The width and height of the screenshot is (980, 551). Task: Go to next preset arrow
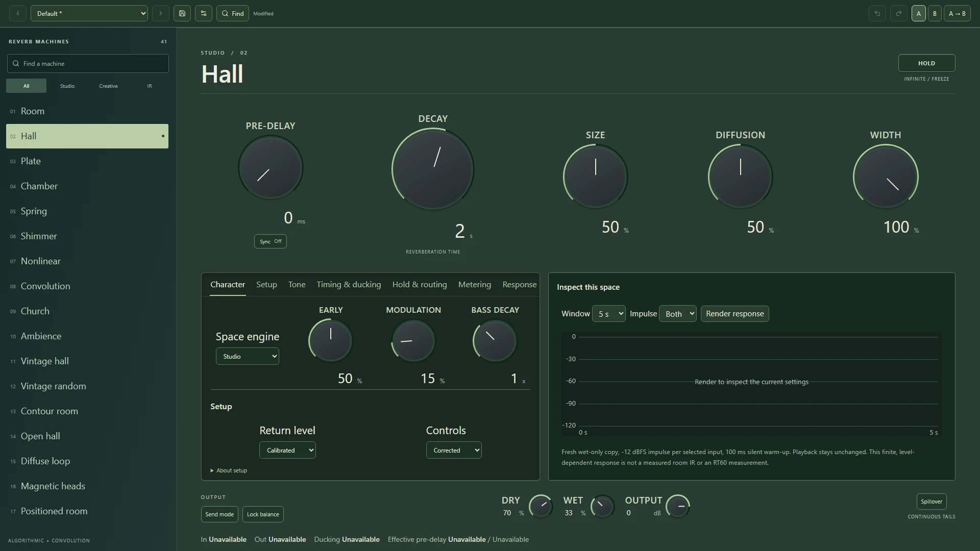click(160, 13)
